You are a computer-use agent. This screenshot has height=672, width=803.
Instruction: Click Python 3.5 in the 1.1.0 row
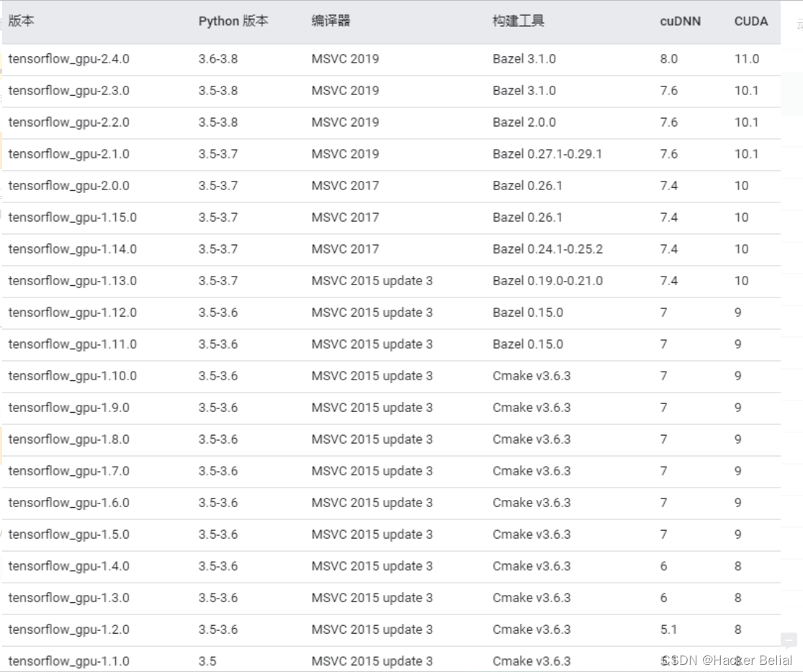pyautogui.click(x=207, y=662)
